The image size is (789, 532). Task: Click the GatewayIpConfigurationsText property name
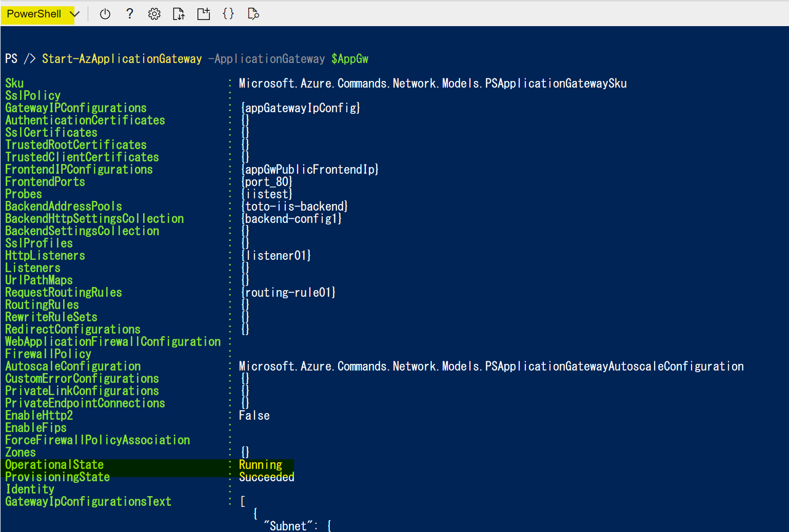[x=88, y=502]
